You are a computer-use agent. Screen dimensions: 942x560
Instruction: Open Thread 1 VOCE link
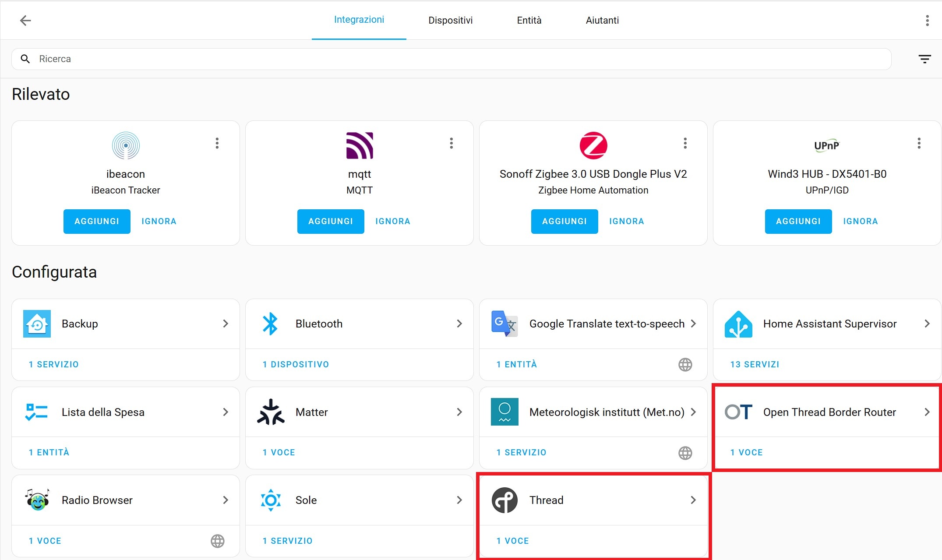point(512,541)
